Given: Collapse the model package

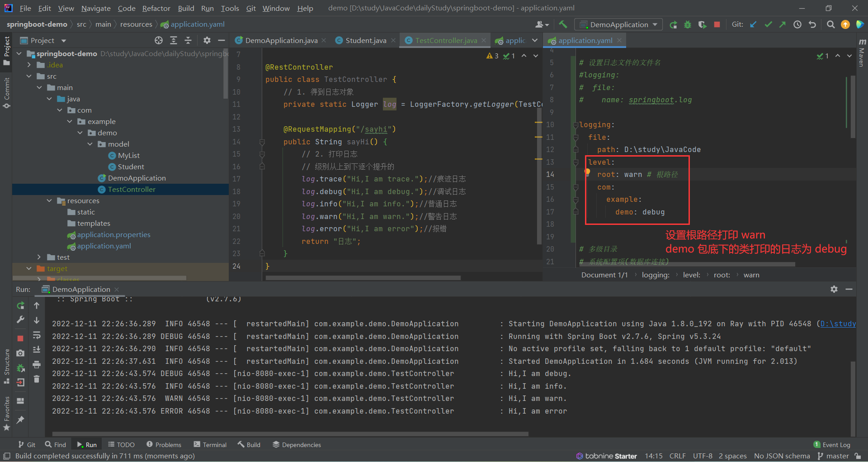Looking at the screenshot, I should [90, 144].
